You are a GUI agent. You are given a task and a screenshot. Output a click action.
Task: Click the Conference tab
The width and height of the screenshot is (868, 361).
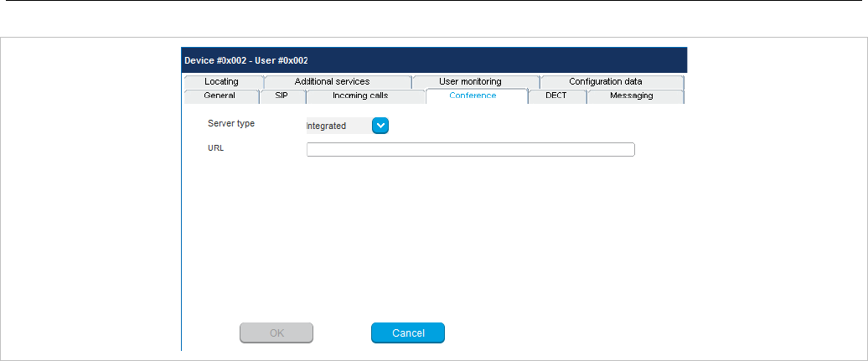point(477,96)
